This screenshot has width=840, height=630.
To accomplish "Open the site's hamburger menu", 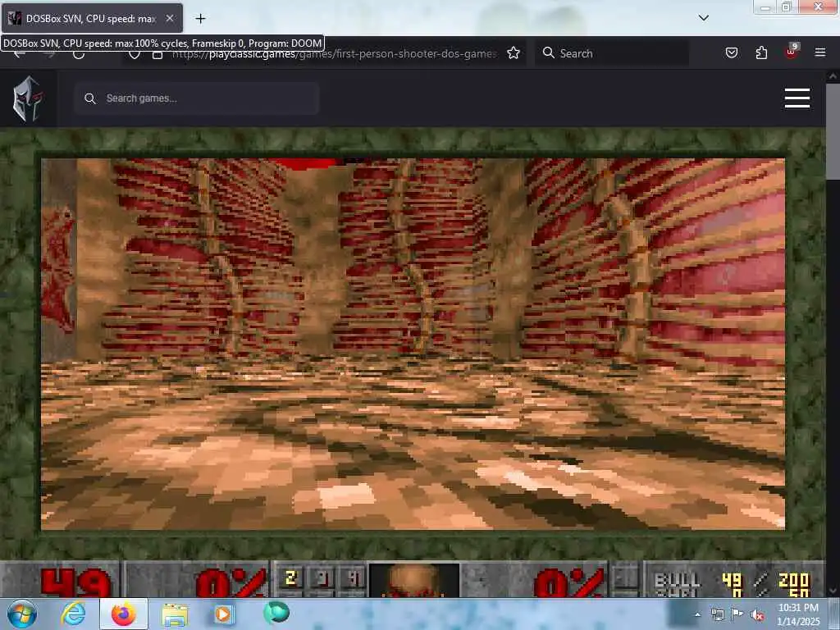I will 797,98.
